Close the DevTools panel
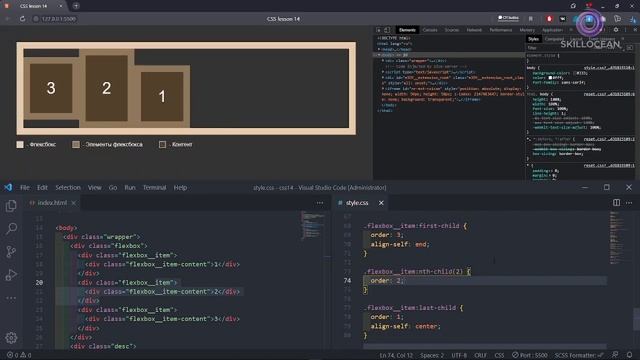The height and width of the screenshot is (360, 640). (635, 30)
